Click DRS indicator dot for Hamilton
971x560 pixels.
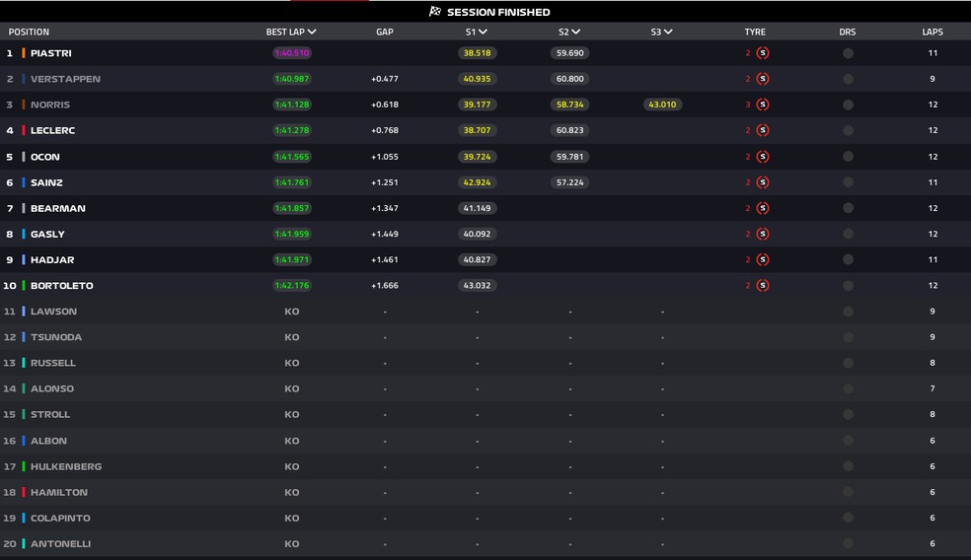pos(849,493)
